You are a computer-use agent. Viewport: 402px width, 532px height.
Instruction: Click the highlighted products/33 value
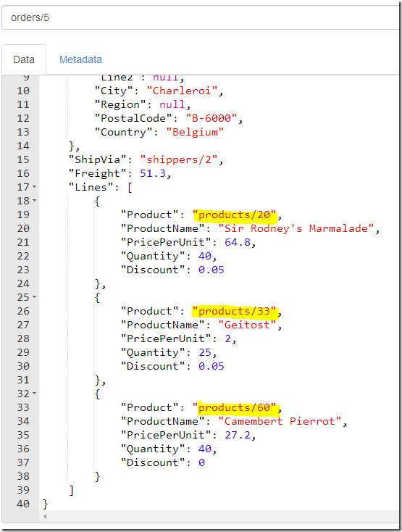pos(235,311)
